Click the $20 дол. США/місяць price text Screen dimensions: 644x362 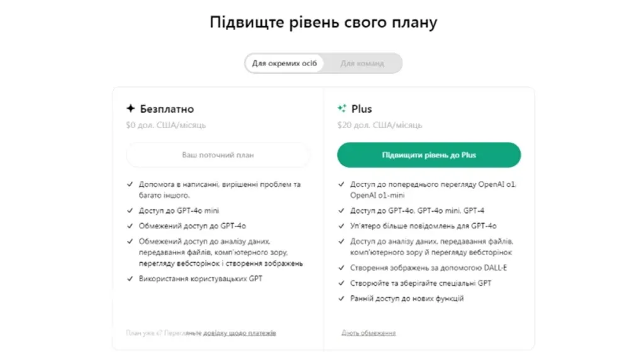379,125
